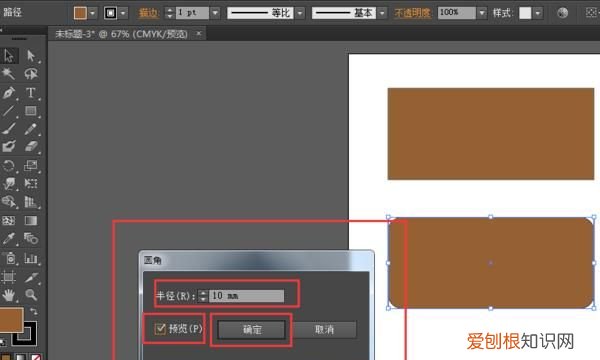
Task: Select the Slice tool
Action: tap(31, 277)
